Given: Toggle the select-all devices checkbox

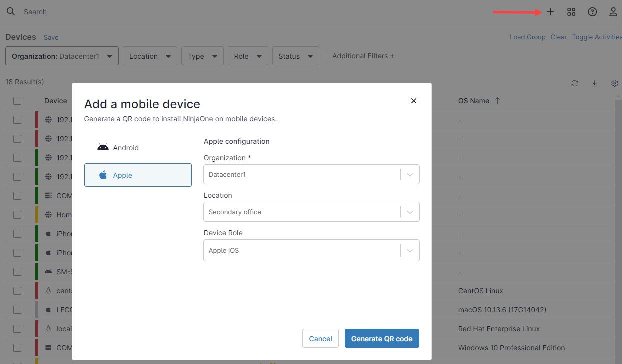Looking at the screenshot, I should tap(17, 101).
